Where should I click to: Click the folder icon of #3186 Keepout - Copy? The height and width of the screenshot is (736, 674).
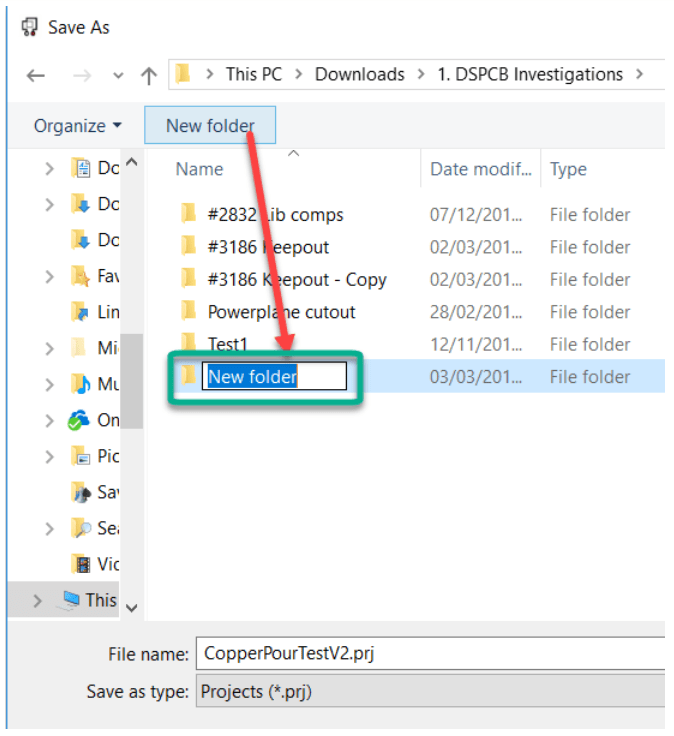tap(189, 278)
